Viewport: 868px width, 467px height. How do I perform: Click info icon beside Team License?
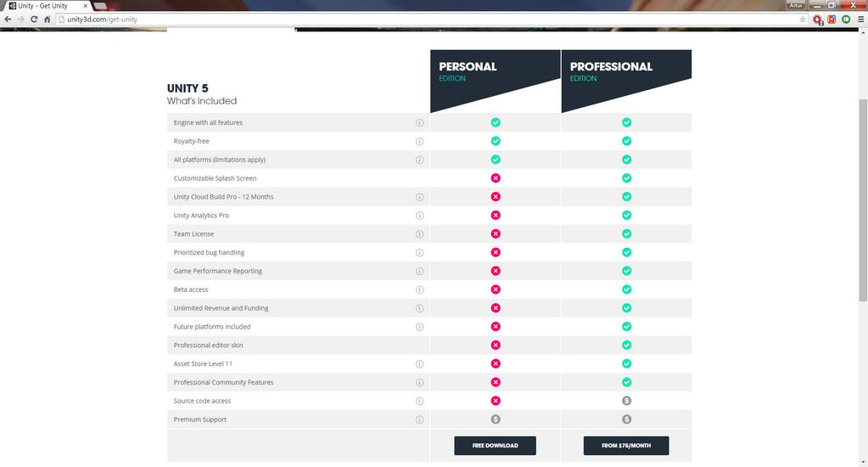point(420,234)
